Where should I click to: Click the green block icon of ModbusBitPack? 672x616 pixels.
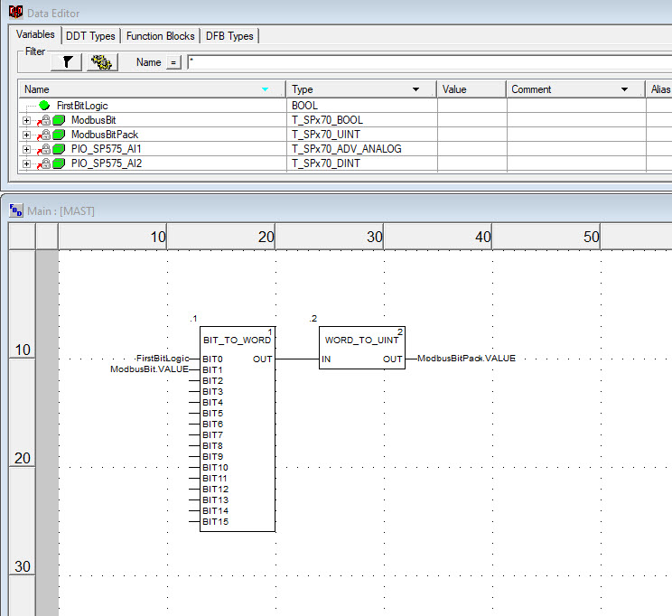[59, 135]
